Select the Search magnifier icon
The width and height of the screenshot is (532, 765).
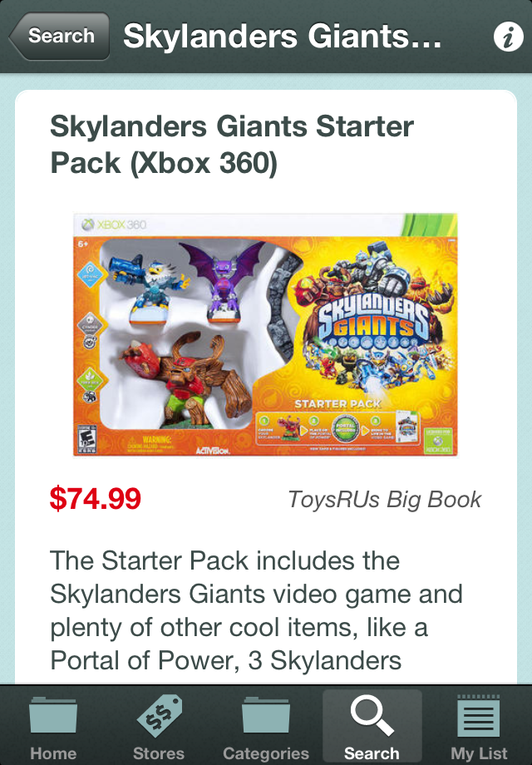[x=372, y=715]
